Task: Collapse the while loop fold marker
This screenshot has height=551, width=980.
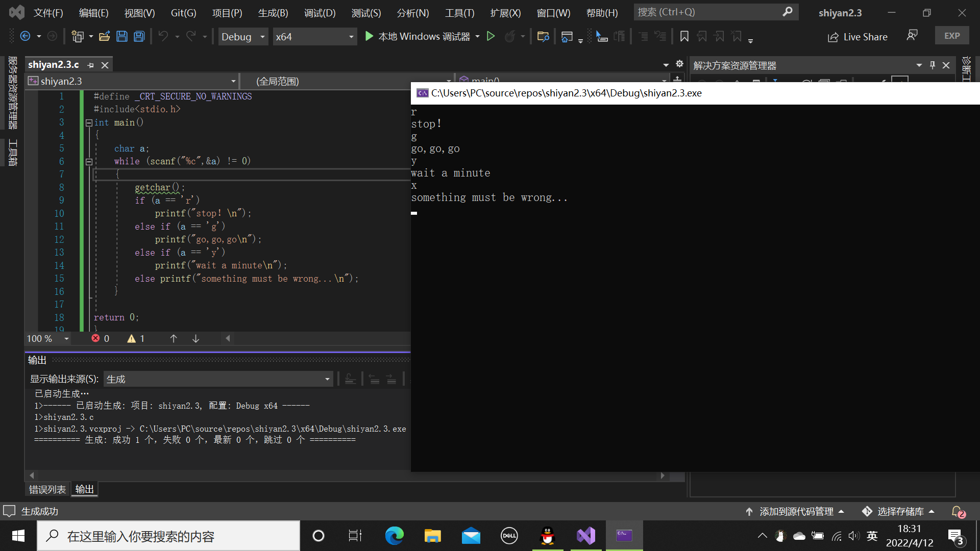Action: [89, 162]
